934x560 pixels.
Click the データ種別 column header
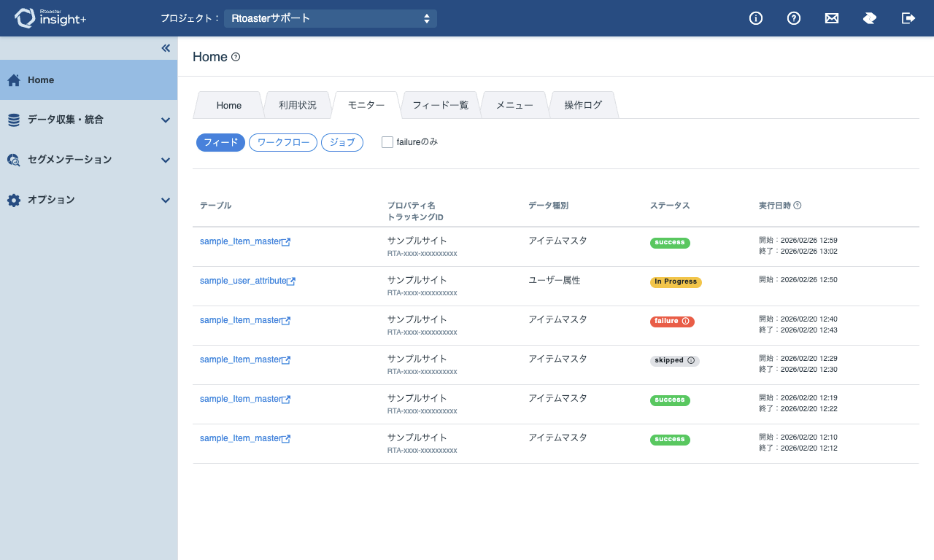[548, 206]
